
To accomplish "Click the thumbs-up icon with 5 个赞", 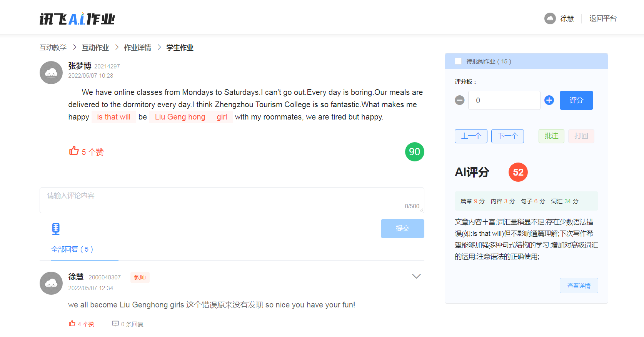I will coord(74,151).
